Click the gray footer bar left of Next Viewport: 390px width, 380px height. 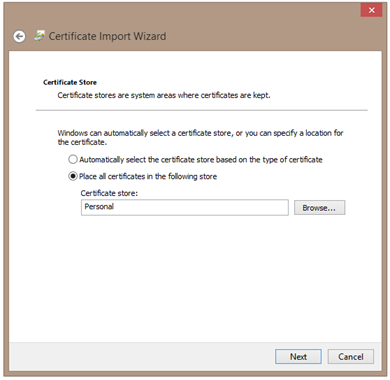[x=140, y=357]
